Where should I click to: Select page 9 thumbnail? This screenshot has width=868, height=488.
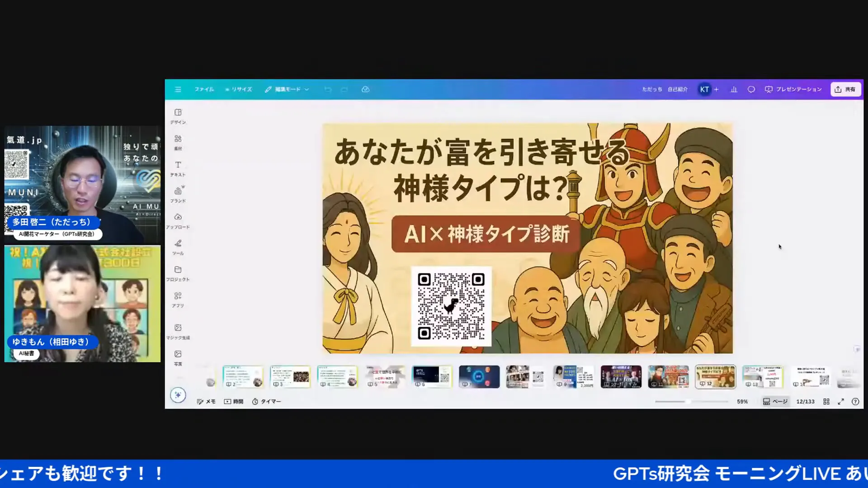(574, 376)
